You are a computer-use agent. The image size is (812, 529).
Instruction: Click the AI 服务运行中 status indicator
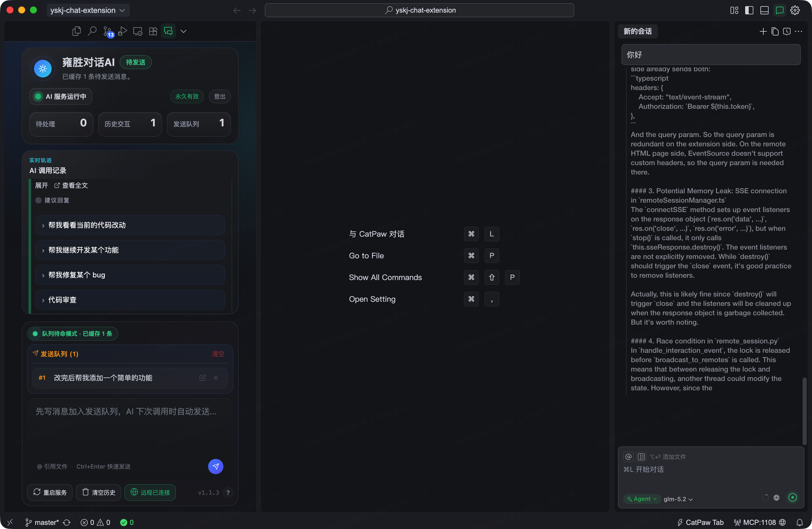click(61, 96)
